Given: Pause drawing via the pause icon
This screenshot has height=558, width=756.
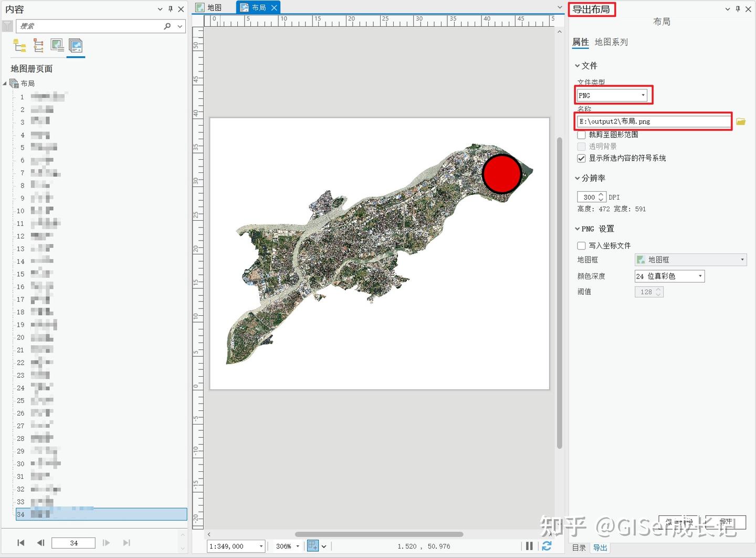Looking at the screenshot, I should click(529, 546).
